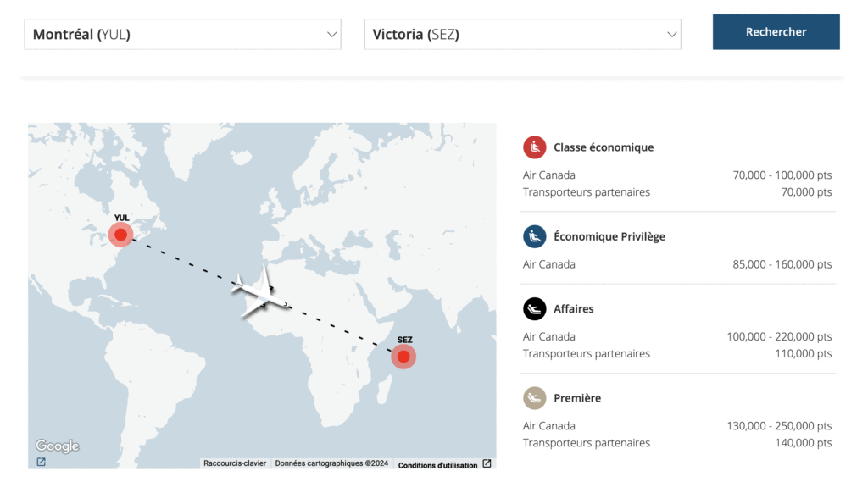Click the Première class seat icon
This screenshot has height=482, width=868.
534,398
